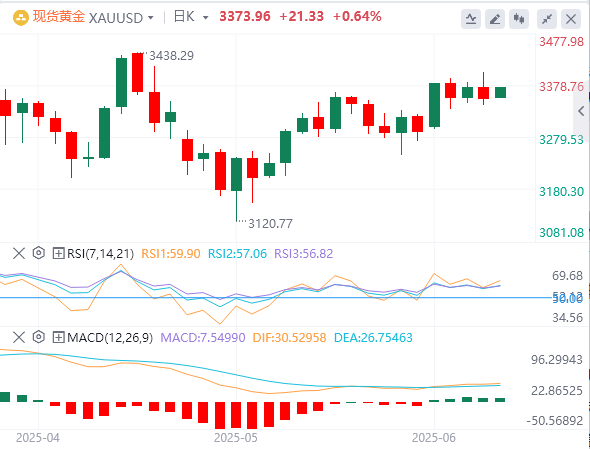Select the 2025-06 date axis marker

[433, 438]
